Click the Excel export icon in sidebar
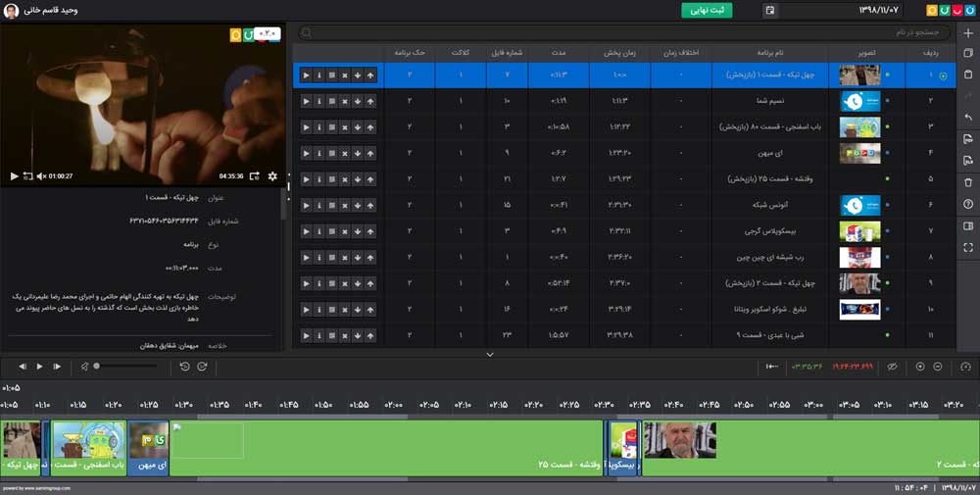 pyautogui.click(x=968, y=161)
